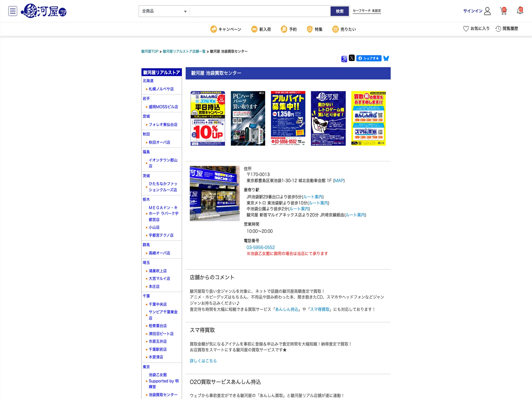Select 鴻巣吹上店 in sidebar
The image size is (532, 399).
[x=158, y=271]
